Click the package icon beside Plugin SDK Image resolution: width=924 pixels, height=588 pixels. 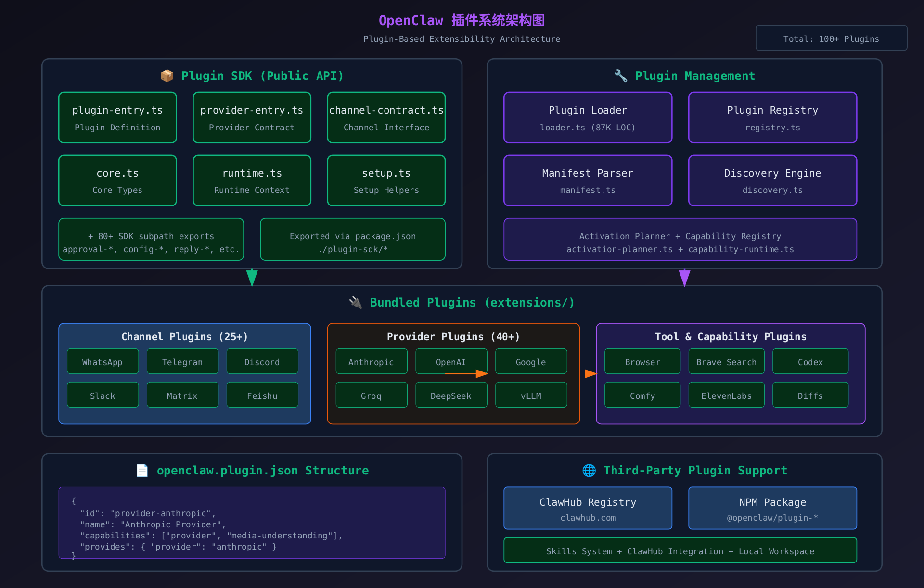[x=167, y=76]
